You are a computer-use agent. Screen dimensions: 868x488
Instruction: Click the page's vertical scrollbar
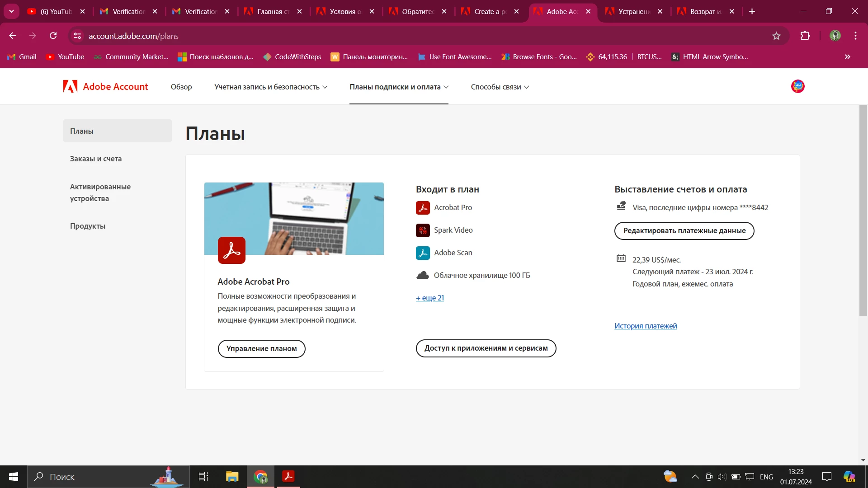click(863, 211)
